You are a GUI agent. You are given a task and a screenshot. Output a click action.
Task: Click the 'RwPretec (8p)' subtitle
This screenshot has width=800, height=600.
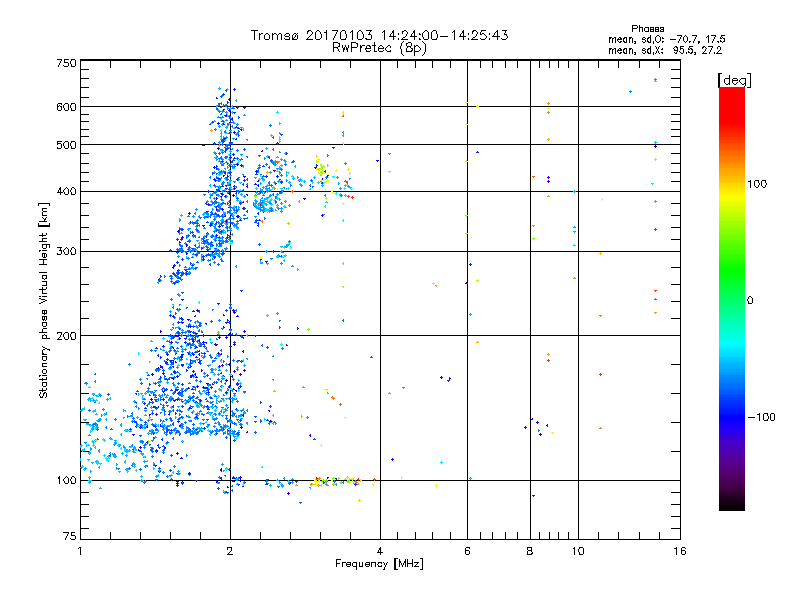(x=379, y=48)
